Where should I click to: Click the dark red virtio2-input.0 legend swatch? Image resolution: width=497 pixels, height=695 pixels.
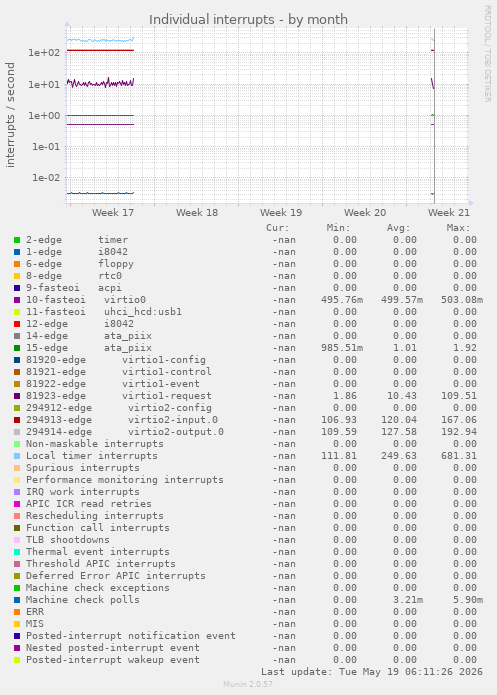[17, 420]
